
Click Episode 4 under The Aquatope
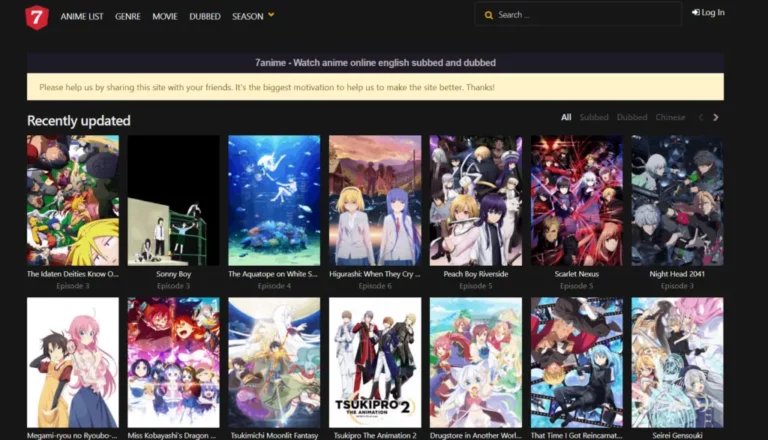pos(274,286)
